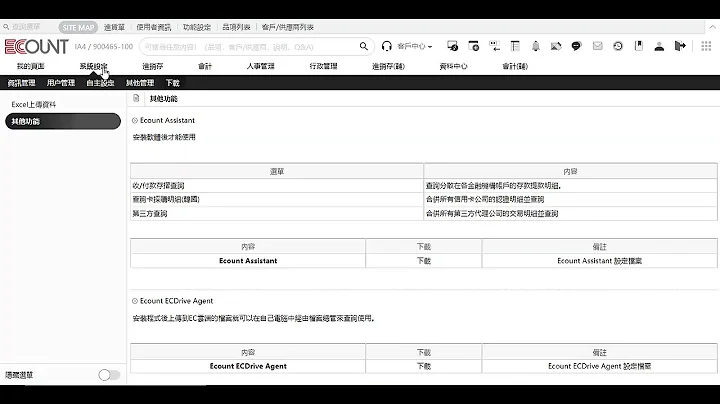Click the SITE MAP button

pos(78,27)
